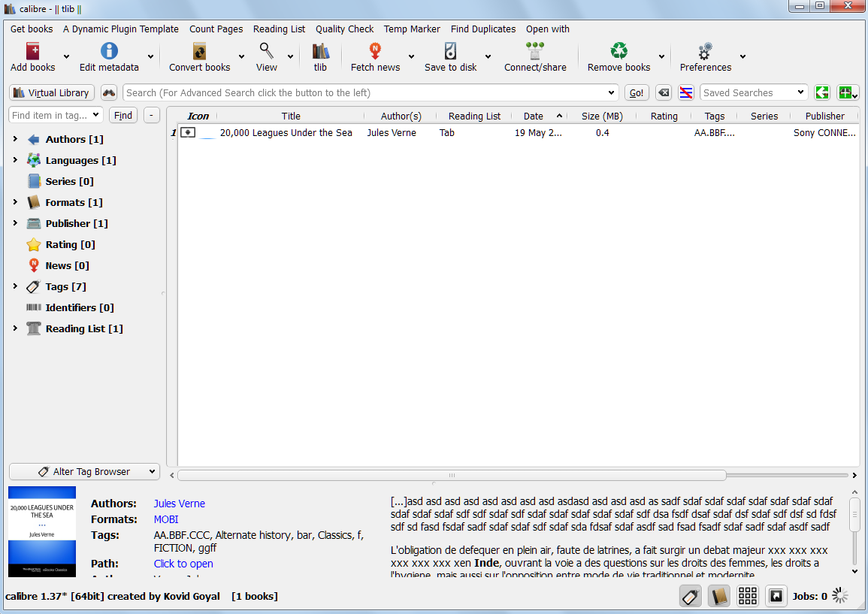This screenshot has width=868, height=614.
Task: Collapse all tags with minus button
Action: click(x=152, y=115)
